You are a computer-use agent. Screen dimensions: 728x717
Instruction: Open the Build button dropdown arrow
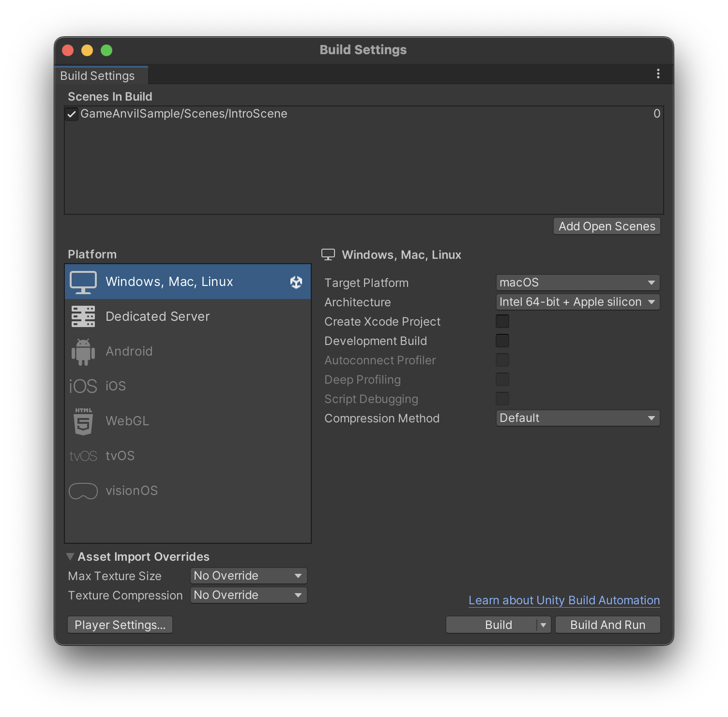pyautogui.click(x=544, y=625)
